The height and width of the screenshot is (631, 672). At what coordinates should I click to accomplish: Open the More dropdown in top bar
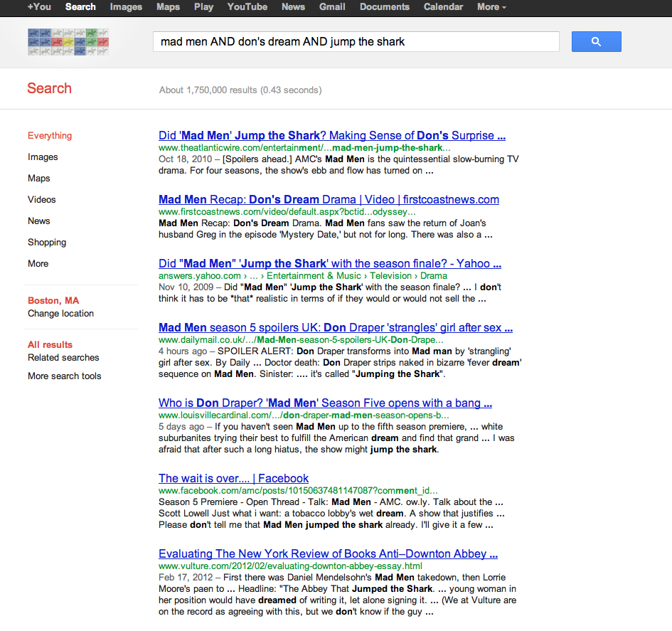pos(491,7)
